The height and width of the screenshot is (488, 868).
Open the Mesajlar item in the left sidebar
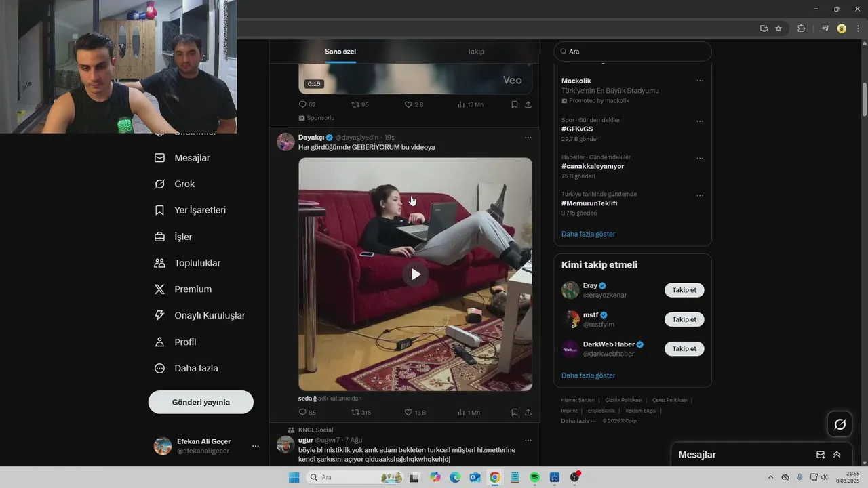pyautogui.click(x=182, y=158)
